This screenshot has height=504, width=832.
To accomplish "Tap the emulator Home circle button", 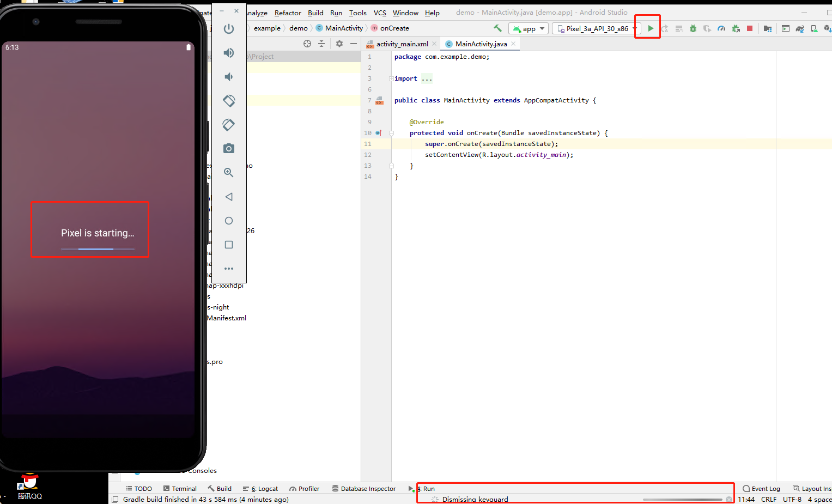I will (x=229, y=221).
